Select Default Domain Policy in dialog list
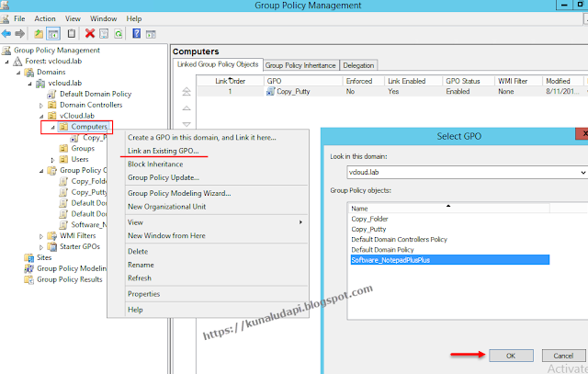588x374 pixels. click(x=382, y=250)
